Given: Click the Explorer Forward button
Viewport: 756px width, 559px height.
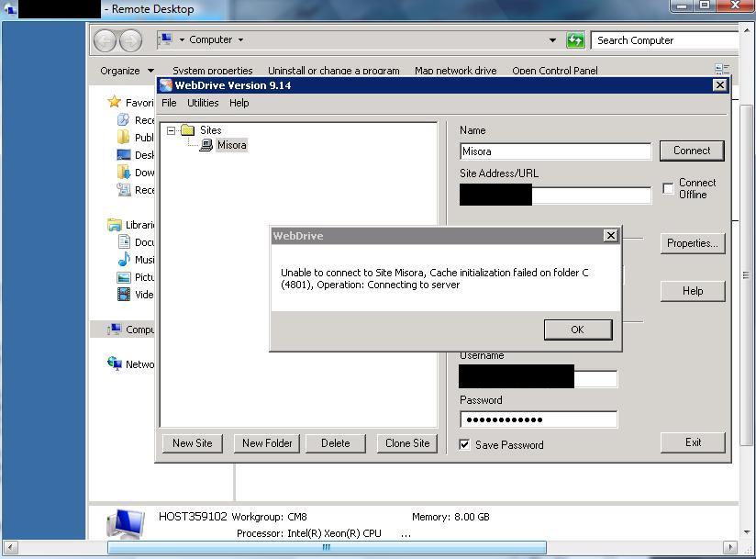Looking at the screenshot, I should [x=130, y=40].
